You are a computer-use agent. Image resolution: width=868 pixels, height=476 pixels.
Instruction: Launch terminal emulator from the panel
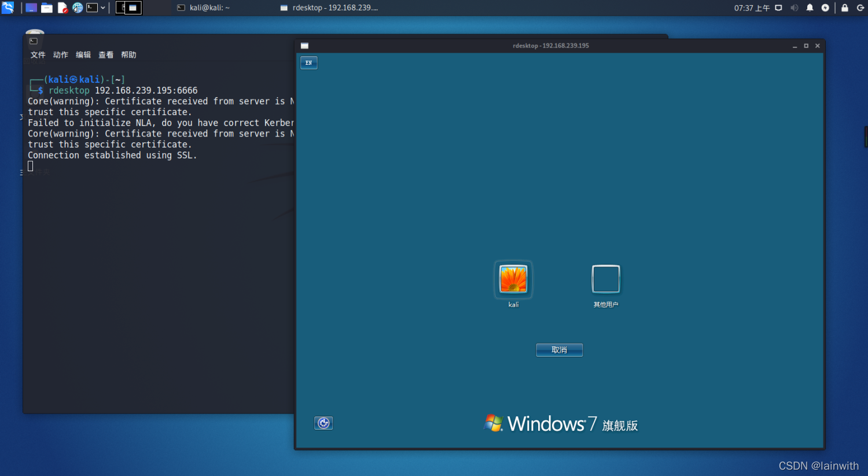coord(92,8)
